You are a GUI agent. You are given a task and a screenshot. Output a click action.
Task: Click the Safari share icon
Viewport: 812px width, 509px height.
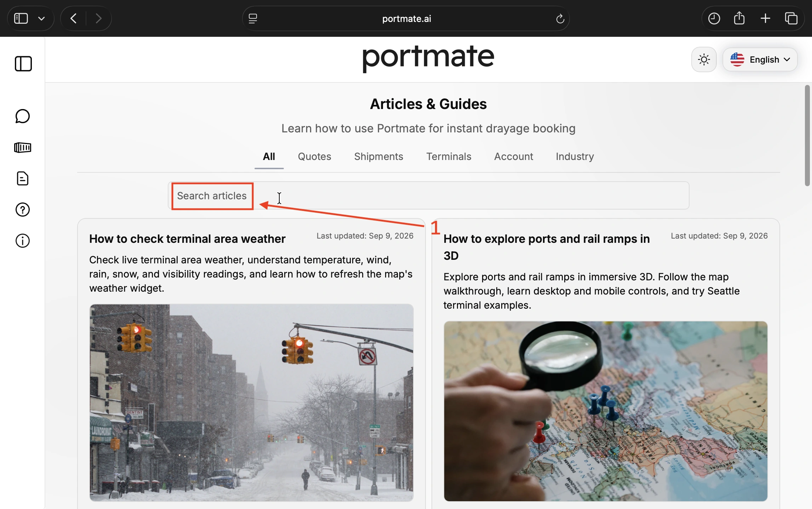[x=739, y=18]
